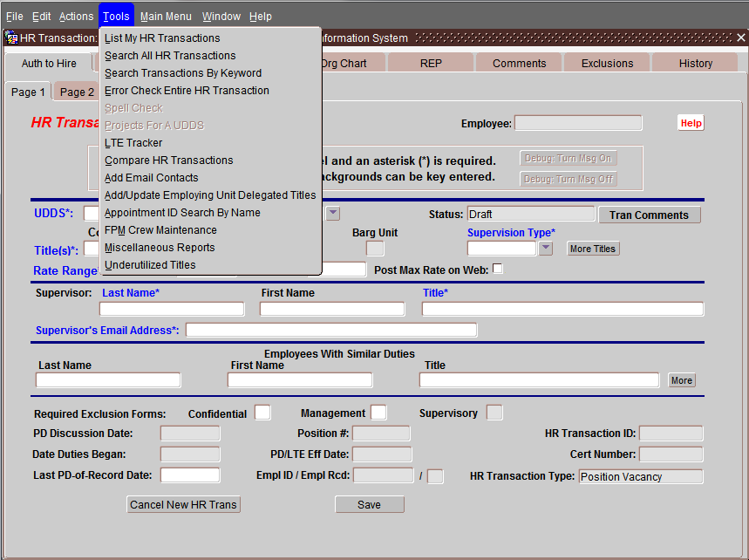Open the File menu
749x560 pixels.
click(x=15, y=17)
